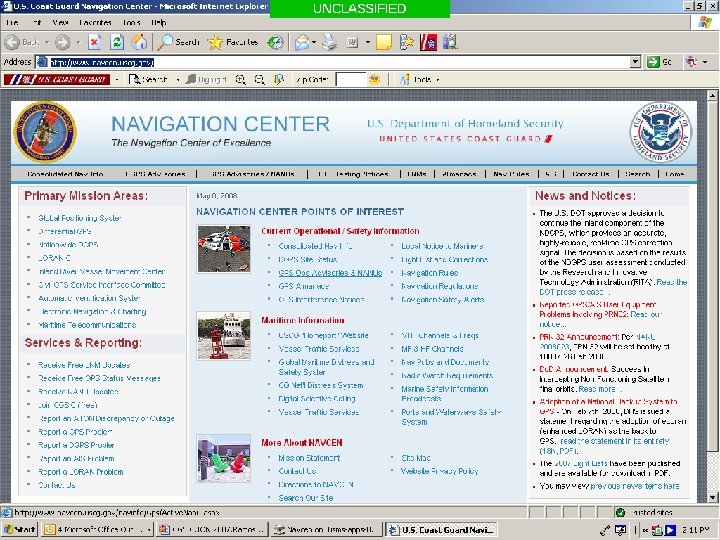720x540 pixels.
Task: Open the File menu
Action: pos(12,22)
